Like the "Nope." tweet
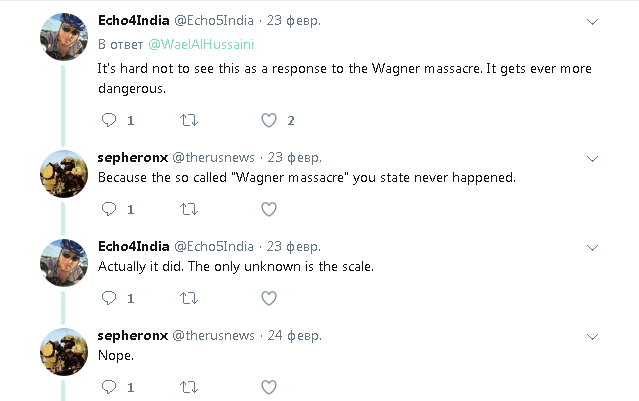 [x=269, y=387]
